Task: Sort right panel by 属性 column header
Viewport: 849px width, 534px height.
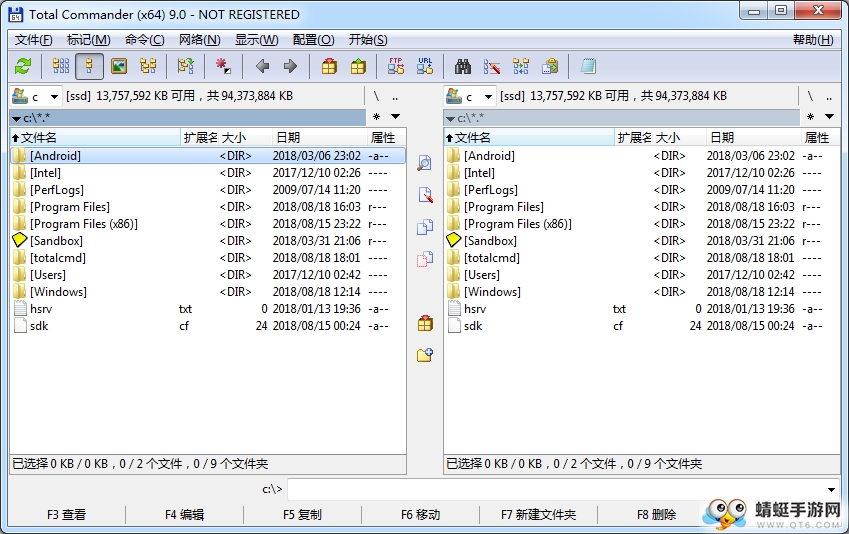Action: click(820, 138)
